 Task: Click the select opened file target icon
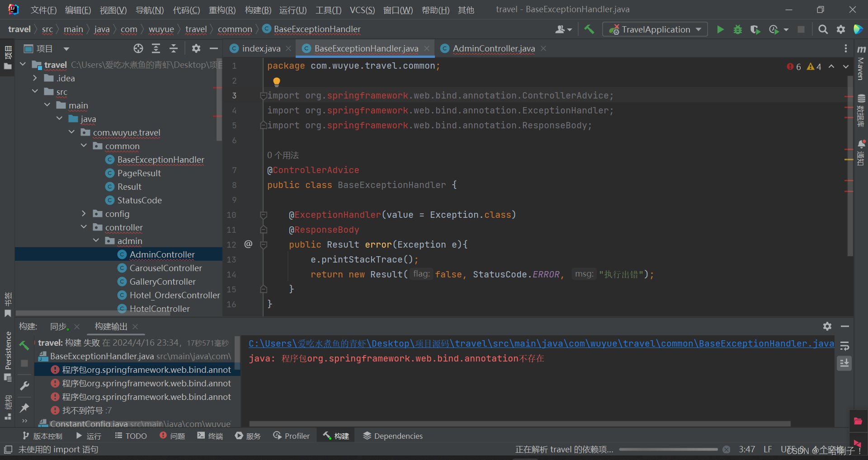coord(138,48)
